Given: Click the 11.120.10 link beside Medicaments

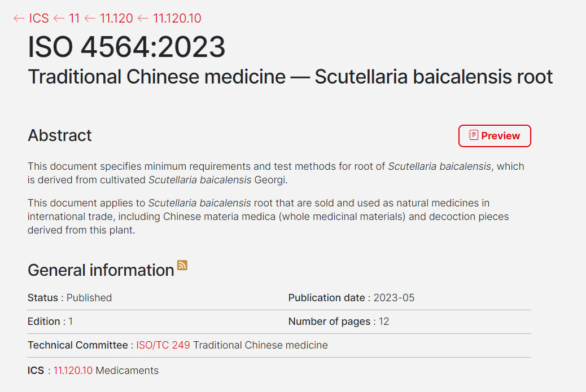Looking at the screenshot, I should [73, 371].
